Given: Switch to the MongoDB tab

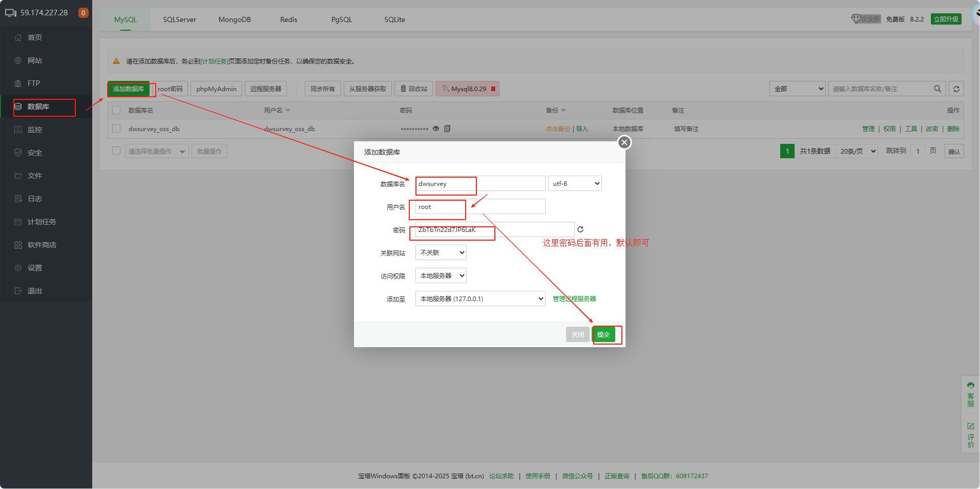Looking at the screenshot, I should (235, 19).
